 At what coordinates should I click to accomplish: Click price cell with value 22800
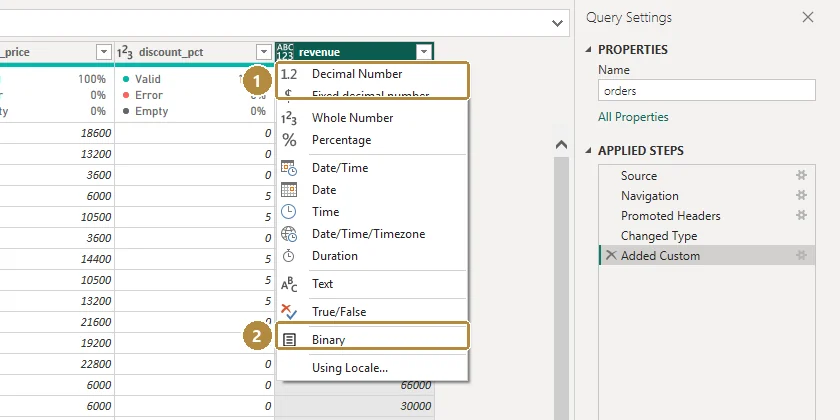57,364
